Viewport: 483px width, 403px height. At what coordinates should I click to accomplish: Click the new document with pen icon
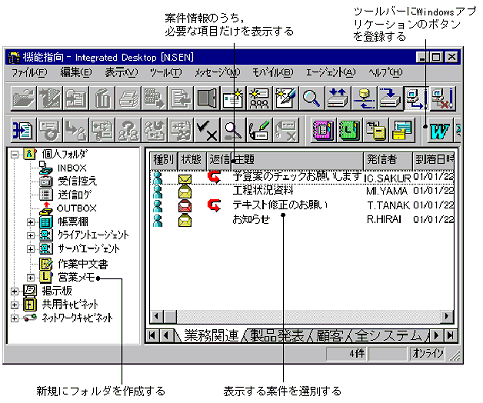click(285, 99)
